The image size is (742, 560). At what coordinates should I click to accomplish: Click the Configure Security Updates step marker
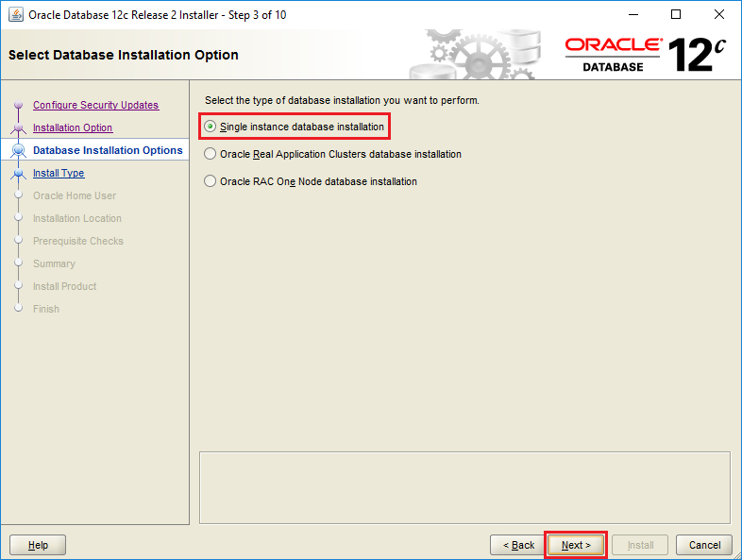[19, 105]
